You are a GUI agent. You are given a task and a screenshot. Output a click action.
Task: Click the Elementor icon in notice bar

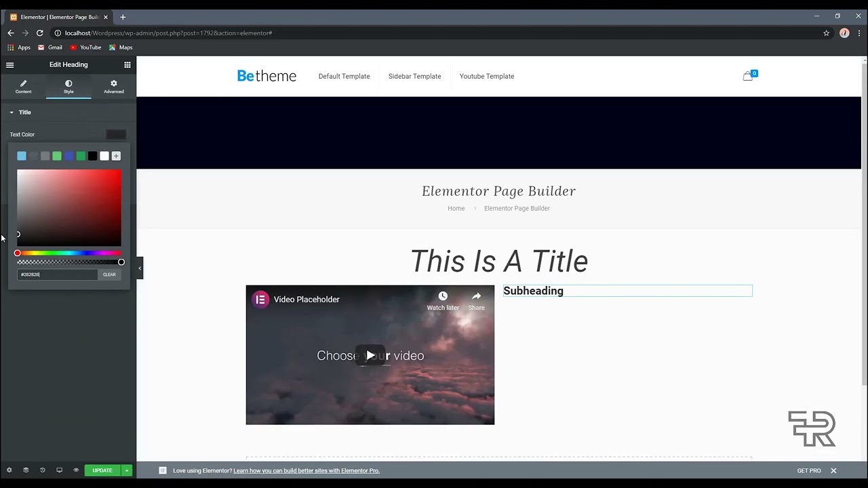[x=163, y=470]
